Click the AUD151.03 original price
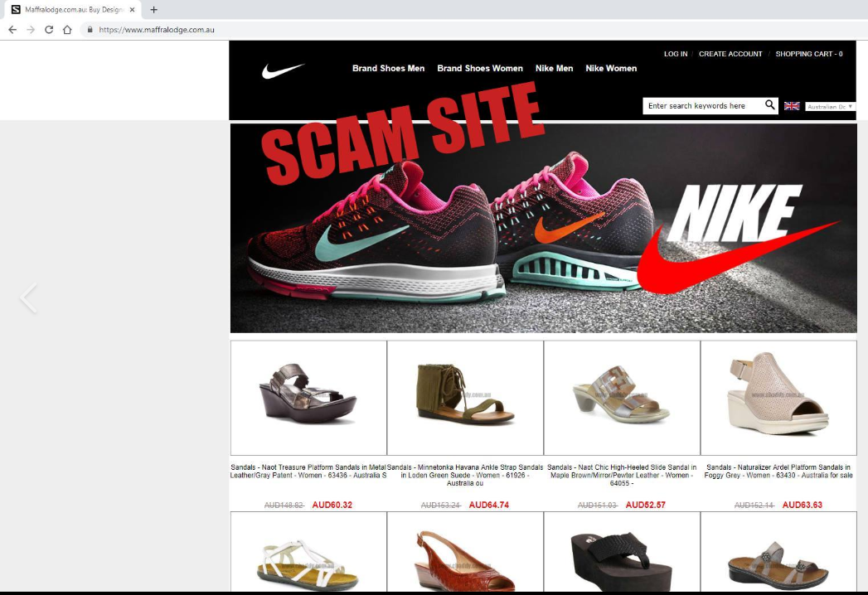 point(597,505)
